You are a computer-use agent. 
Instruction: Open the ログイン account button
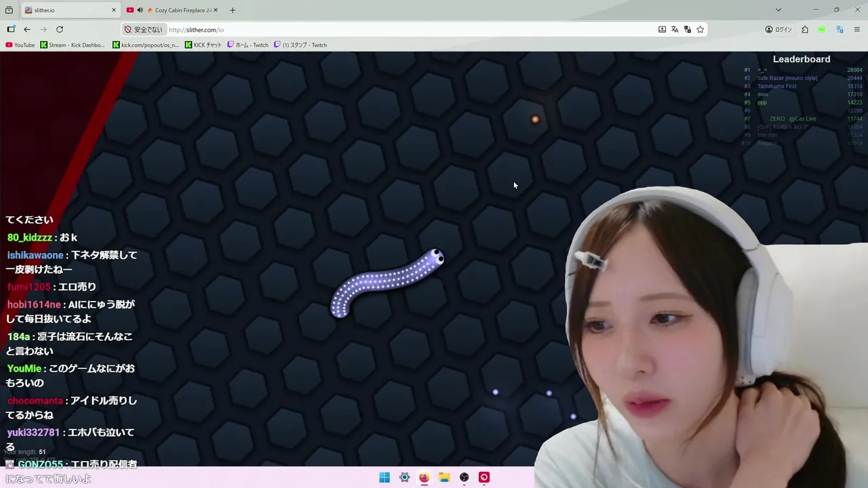778,29
